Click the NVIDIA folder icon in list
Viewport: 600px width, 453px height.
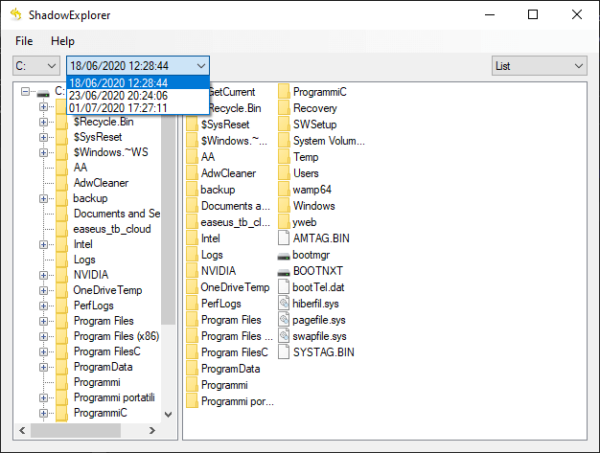click(x=192, y=271)
